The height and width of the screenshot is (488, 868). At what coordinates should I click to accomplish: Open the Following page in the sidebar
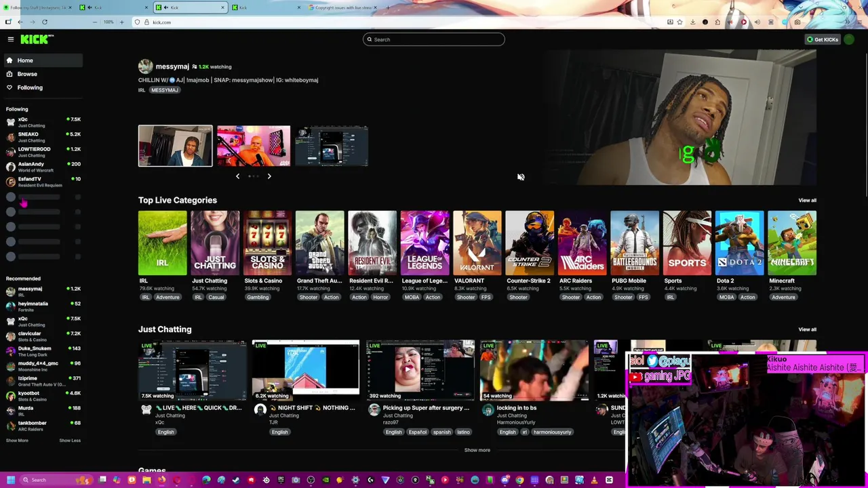pyautogui.click(x=42, y=87)
